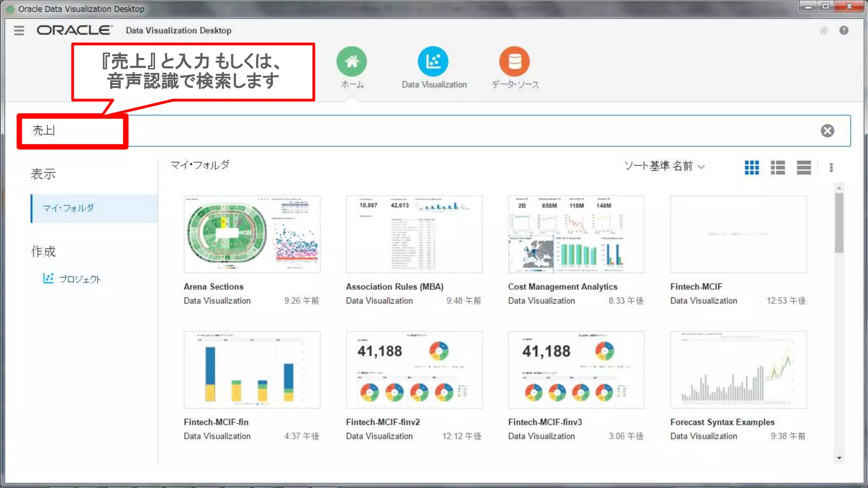Close the Oracle Data Visualization Desktop window
The width and height of the screenshot is (868, 488).
[849, 6]
